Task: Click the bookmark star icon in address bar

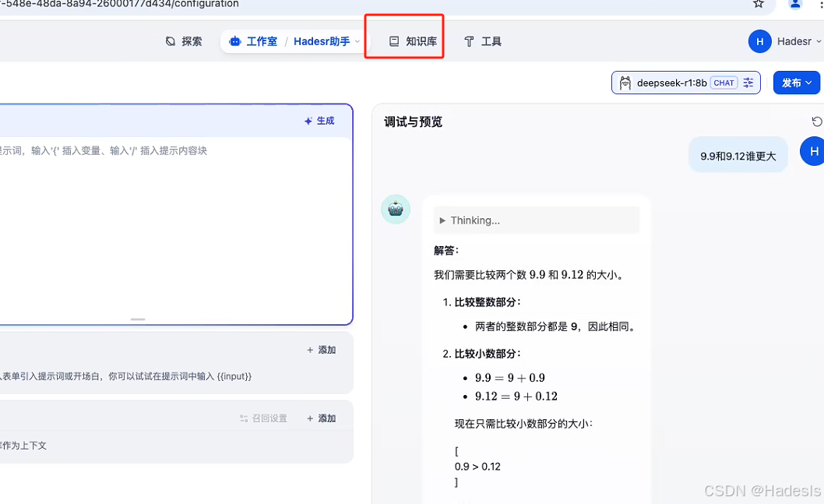Action: point(758,4)
